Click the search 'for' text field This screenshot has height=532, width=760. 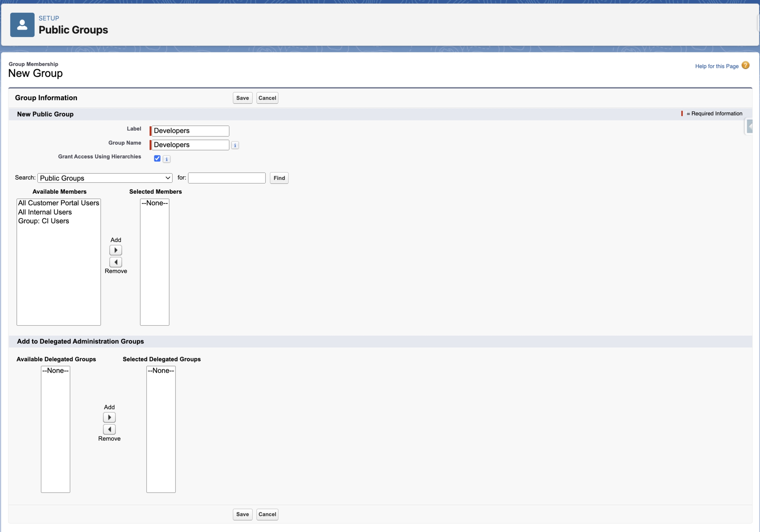[x=227, y=178]
